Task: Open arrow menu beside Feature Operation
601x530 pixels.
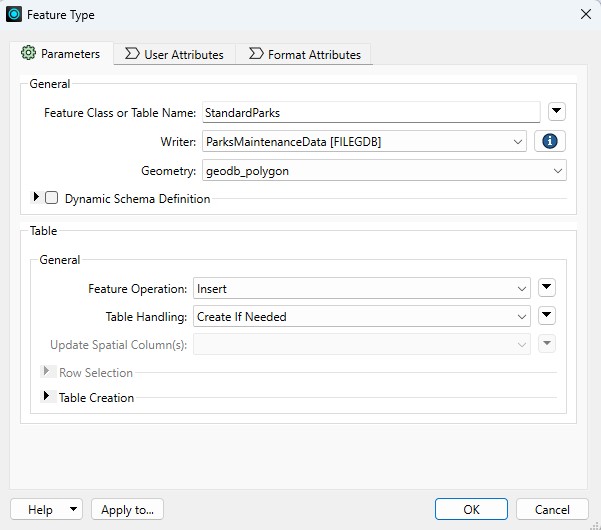Action: coord(546,289)
